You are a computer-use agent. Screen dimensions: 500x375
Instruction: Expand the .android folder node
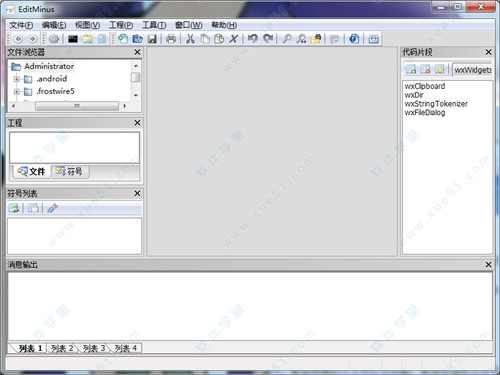16,79
